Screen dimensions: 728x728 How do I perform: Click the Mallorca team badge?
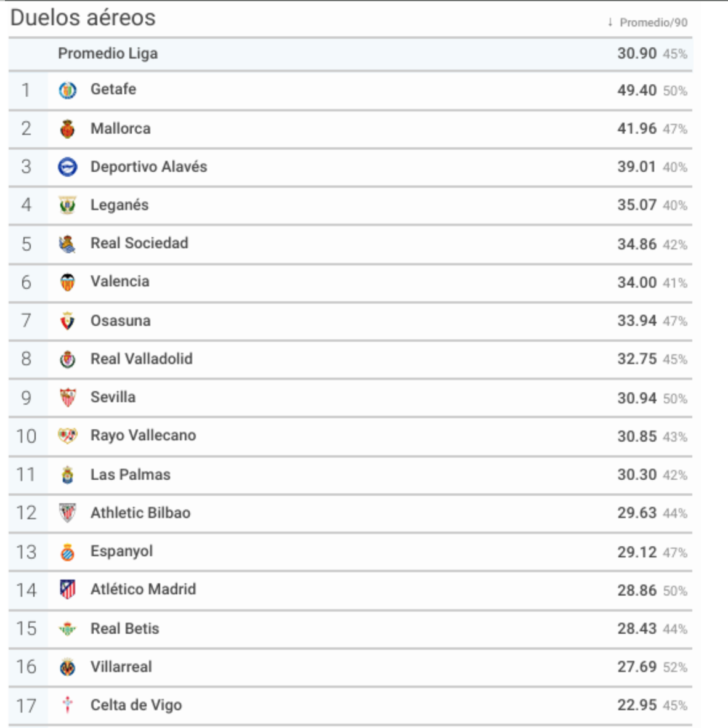coord(67,129)
